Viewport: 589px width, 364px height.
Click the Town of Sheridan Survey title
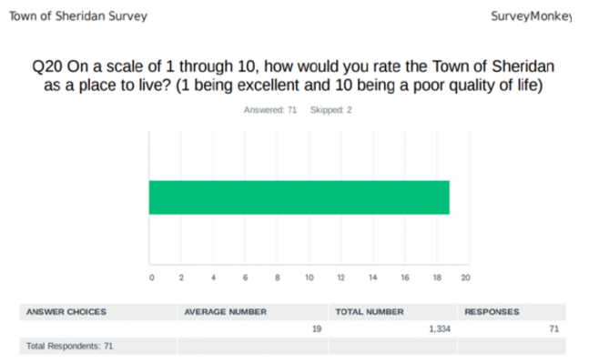click(78, 16)
